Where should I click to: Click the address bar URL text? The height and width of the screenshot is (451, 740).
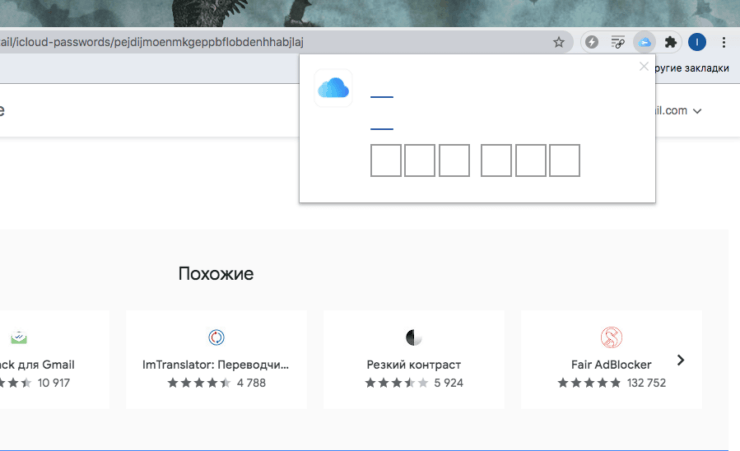151,42
